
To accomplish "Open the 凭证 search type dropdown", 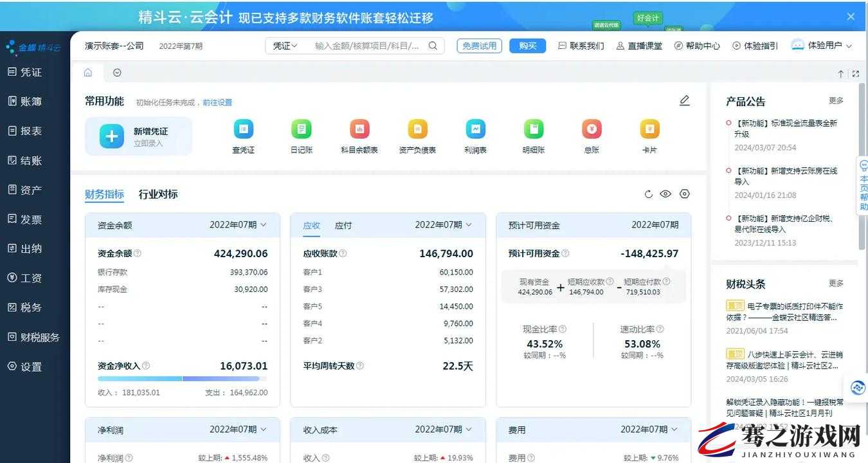I will tap(285, 46).
